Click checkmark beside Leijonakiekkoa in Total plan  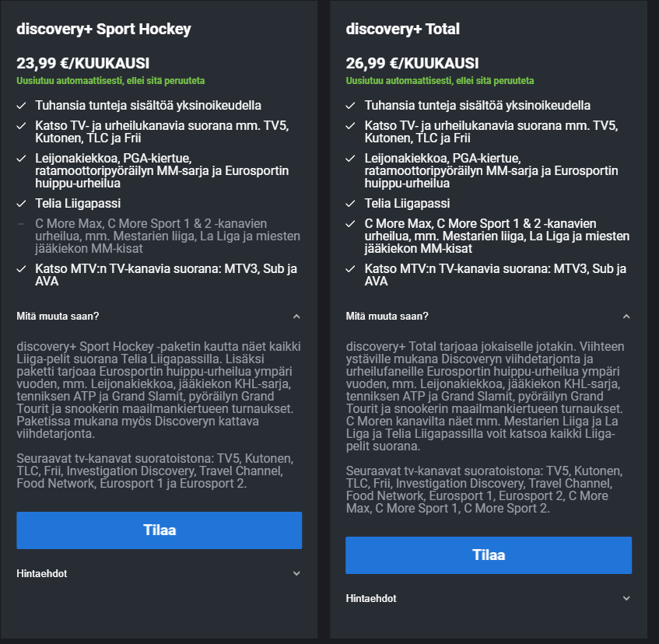pos(351,159)
